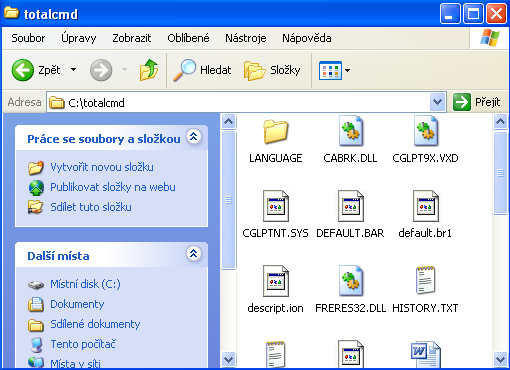Click the descript.ion file name label
The width and height of the screenshot is (510, 370).
[275, 308]
